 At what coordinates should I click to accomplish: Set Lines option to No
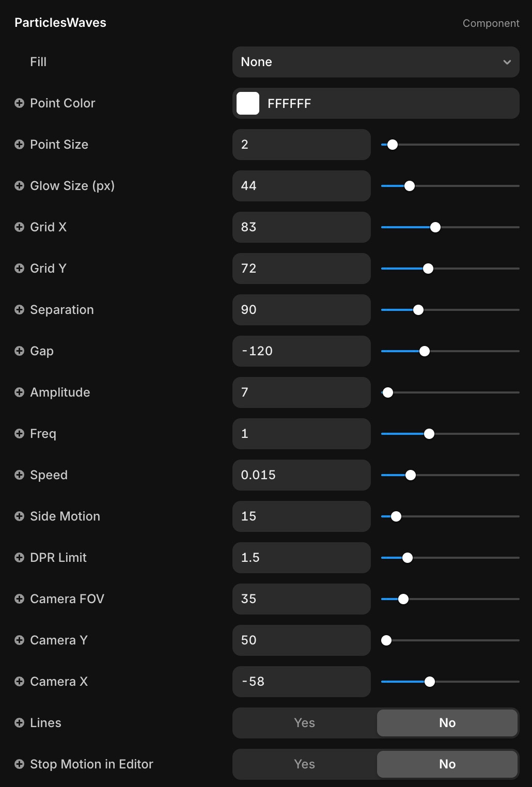(447, 723)
